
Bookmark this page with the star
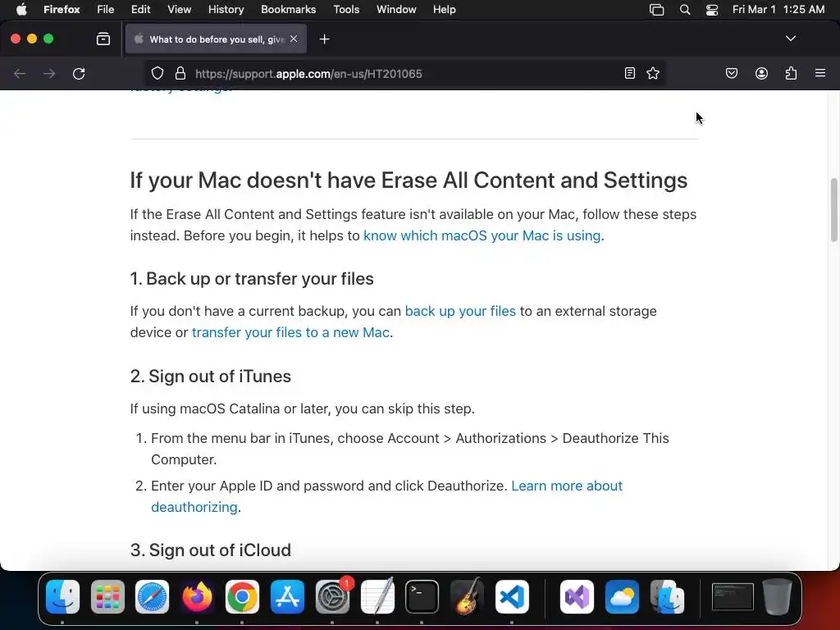point(652,73)
